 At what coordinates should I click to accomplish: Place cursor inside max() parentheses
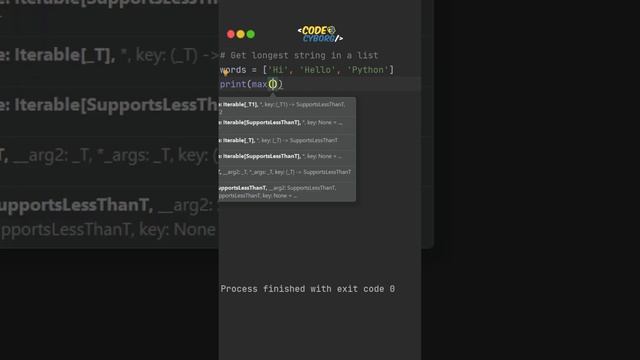click(x=273, y=84)
